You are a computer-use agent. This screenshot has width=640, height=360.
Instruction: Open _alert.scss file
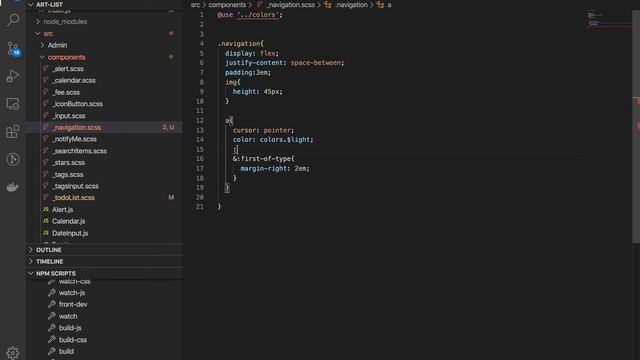click(68, 69)
